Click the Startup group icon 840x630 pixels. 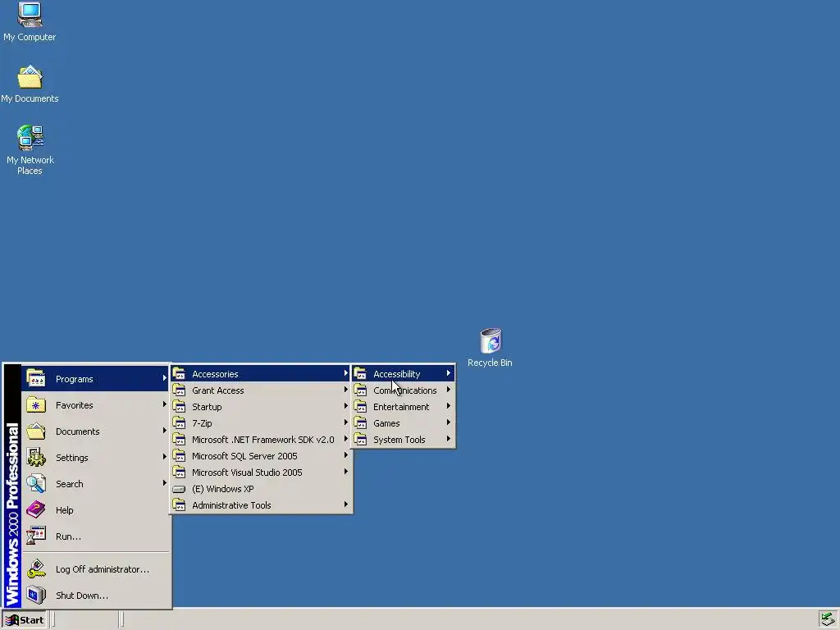click(179, 407)
